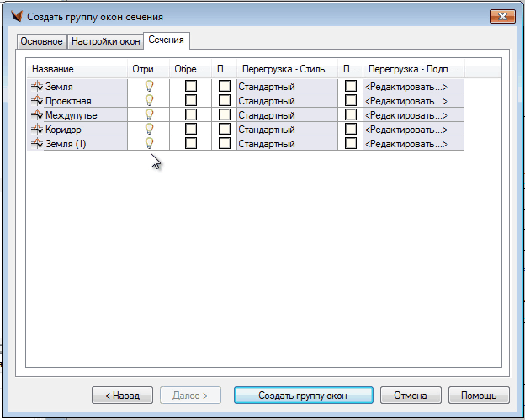Enable Обрезка checkbox for Земля row
Image resolution: width=525 pixels, height=420 pixels.
191,86
